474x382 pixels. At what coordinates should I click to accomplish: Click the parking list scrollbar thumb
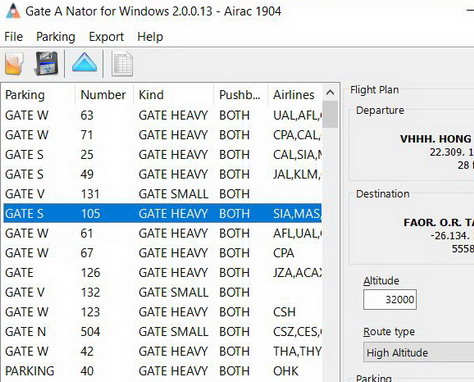[x=330, y=114]
